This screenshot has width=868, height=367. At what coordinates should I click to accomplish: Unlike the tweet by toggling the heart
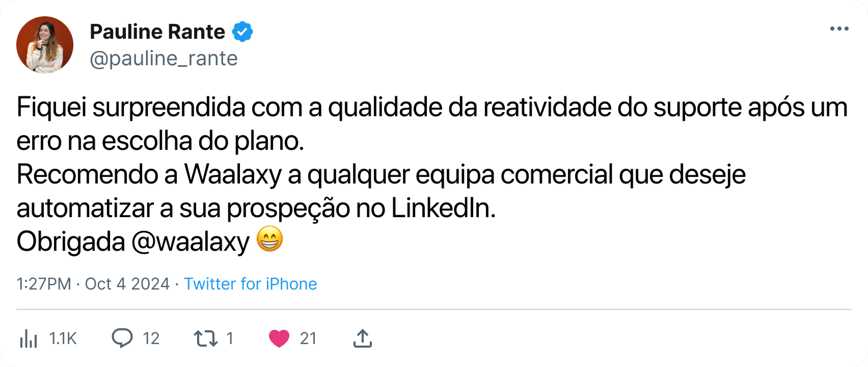click(x=279, y=338)
